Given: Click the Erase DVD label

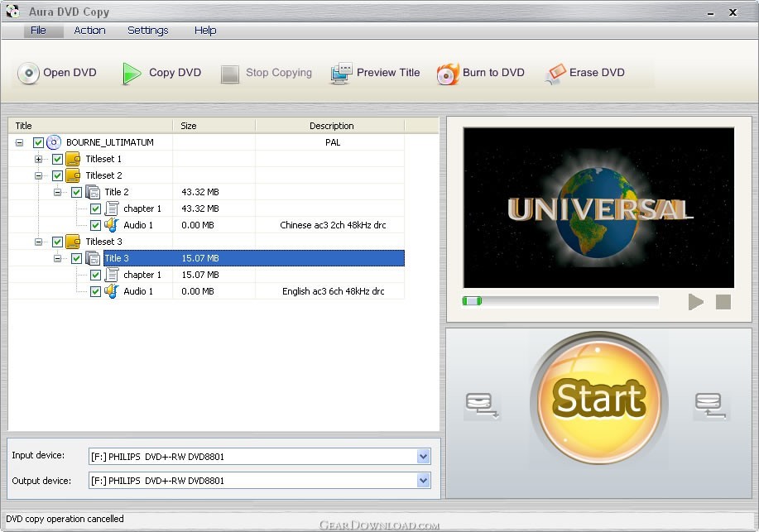Looking at the screenshot, I should [x=597, y=73].
